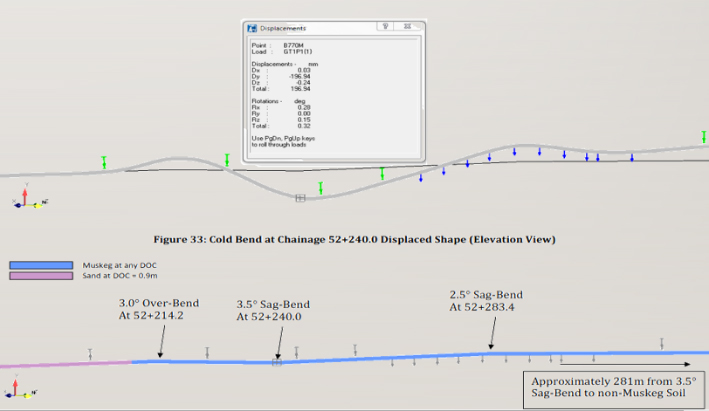Click the Displacements dialog app icon
Viewport: 709px width, 411px height.
(251, 28)
